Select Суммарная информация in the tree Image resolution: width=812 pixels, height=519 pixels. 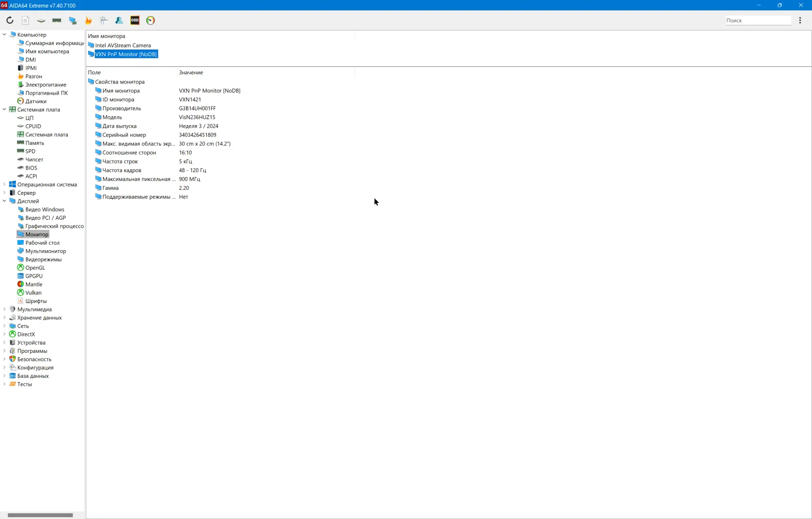click(55, 43)
